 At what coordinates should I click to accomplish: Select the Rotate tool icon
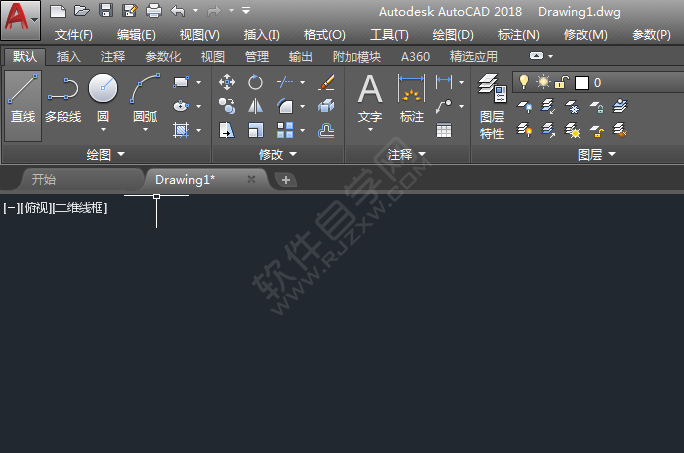[x=255, y=82]
